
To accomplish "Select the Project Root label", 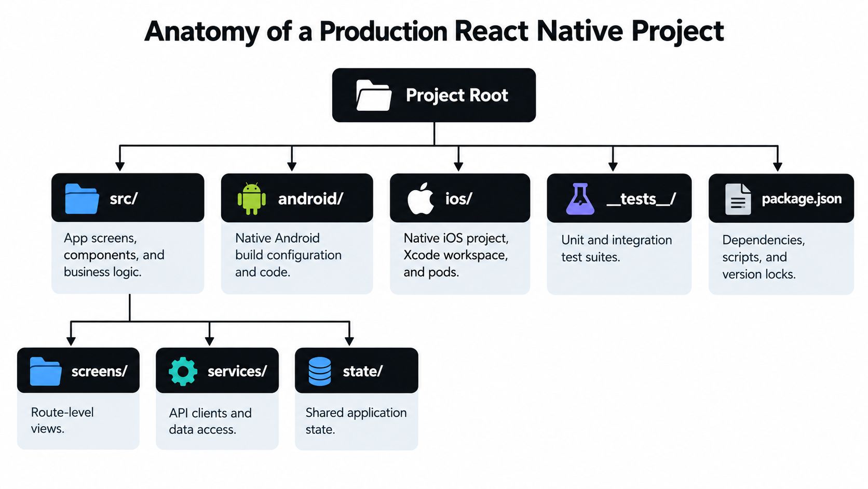I will [457, 96].
